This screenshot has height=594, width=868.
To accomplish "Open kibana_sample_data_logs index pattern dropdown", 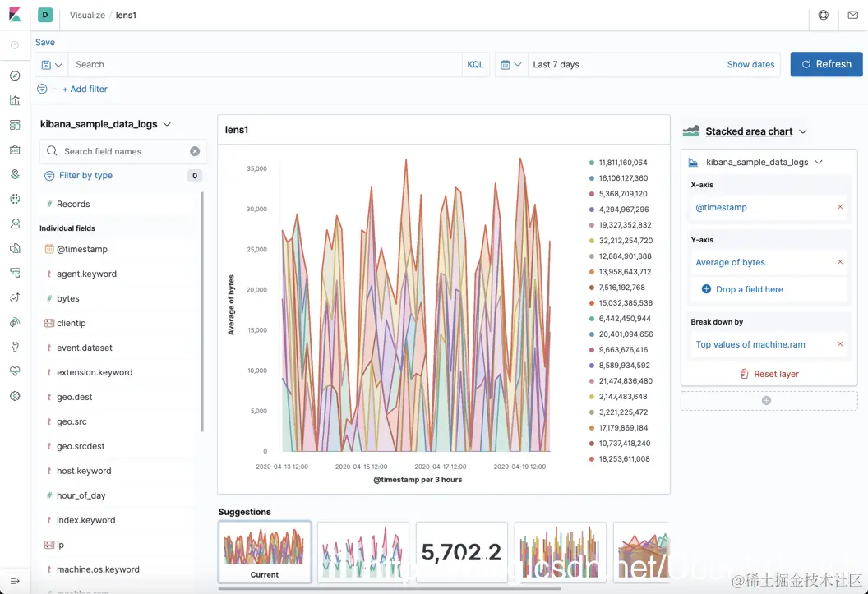I will point(105,124).
